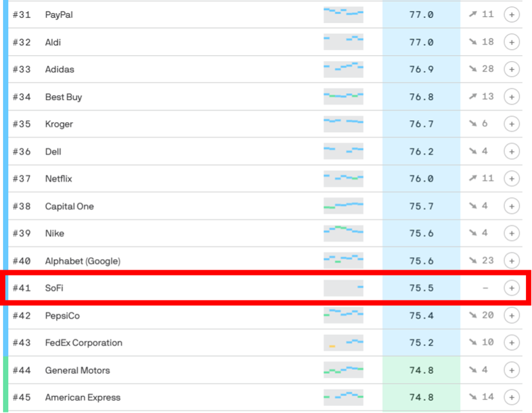Screen dimensions: 532x413
Task: Open FedEx Corporation trend sparkline
Action: [343, 343]
